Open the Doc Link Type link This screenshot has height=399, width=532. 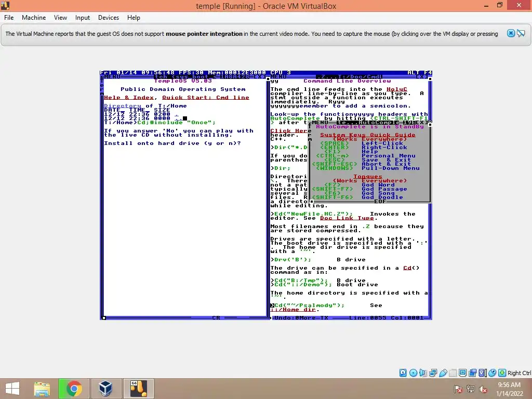[347, 218]
